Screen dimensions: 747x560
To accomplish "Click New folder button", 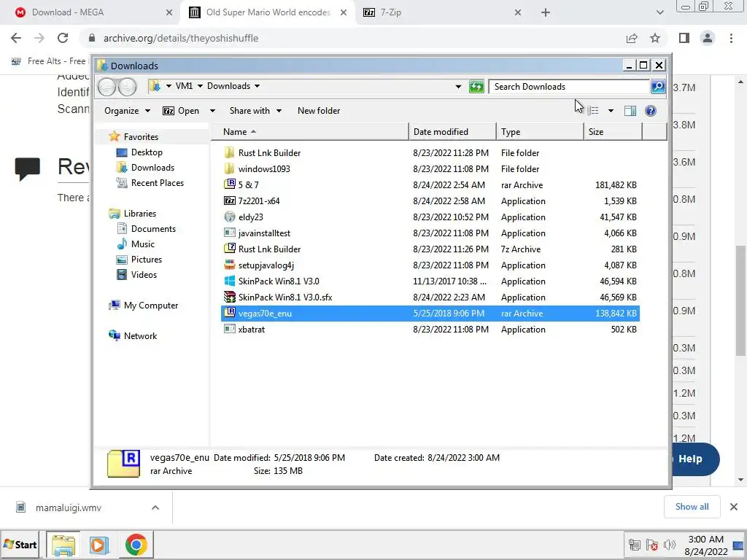I will [x=319, y=111].
